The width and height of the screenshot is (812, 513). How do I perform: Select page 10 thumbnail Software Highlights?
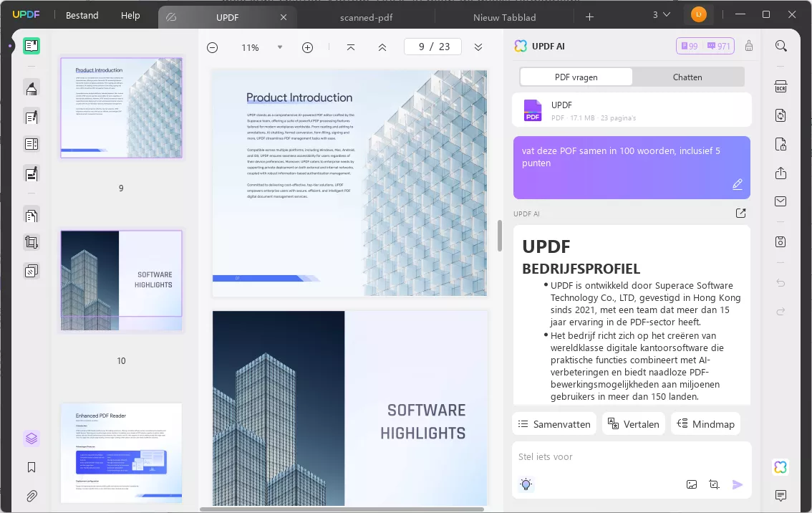point(121,280)
